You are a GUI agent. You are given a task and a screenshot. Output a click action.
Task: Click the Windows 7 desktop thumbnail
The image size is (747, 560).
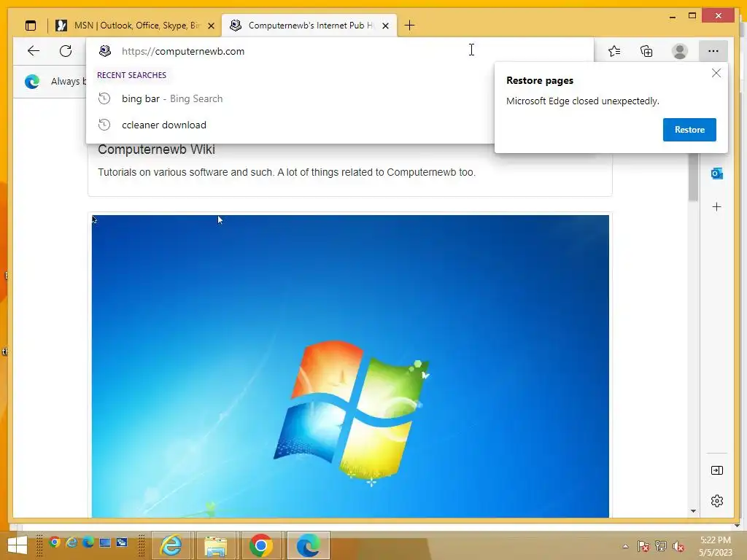coord(350,366)
